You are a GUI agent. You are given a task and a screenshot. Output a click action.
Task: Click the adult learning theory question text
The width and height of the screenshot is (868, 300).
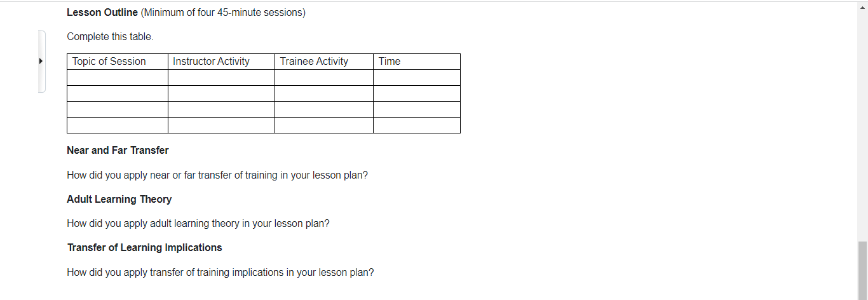[x=198, y=224]
